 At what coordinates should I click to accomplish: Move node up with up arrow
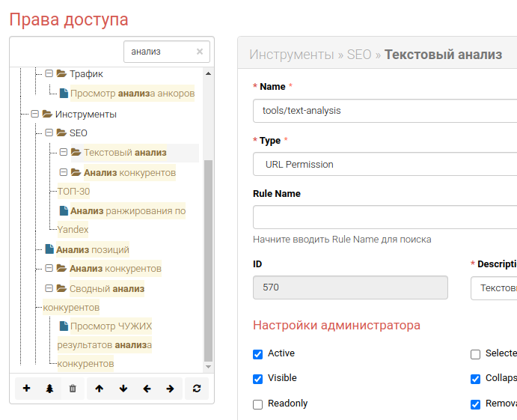pos(100,389)
